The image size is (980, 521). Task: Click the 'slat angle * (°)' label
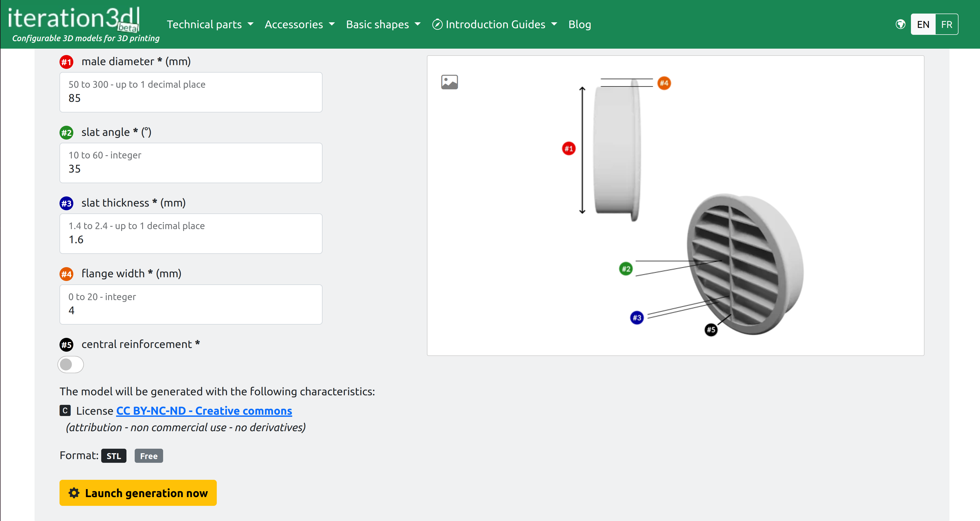pyautogui.click(x=116, y=132)
